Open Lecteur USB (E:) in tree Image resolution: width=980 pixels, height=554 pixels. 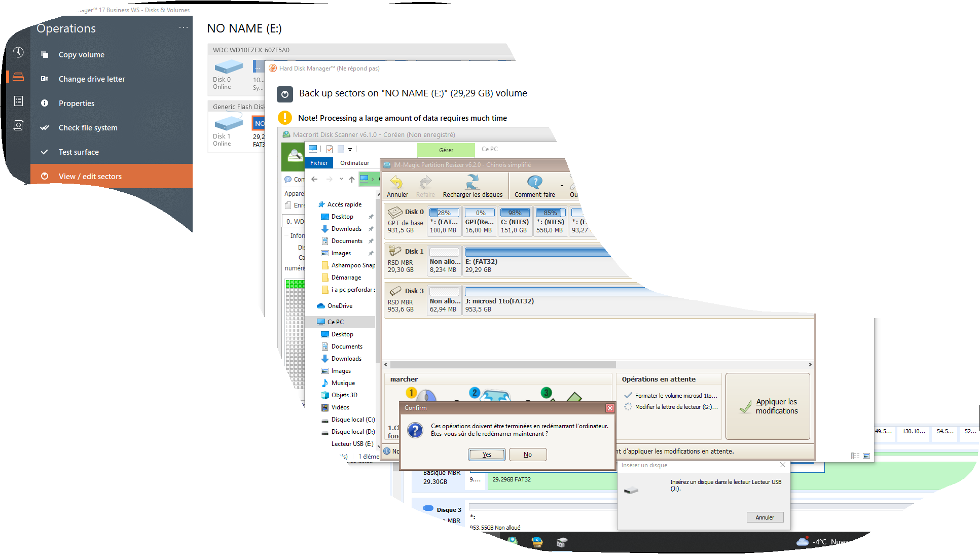tap(352, 444)
